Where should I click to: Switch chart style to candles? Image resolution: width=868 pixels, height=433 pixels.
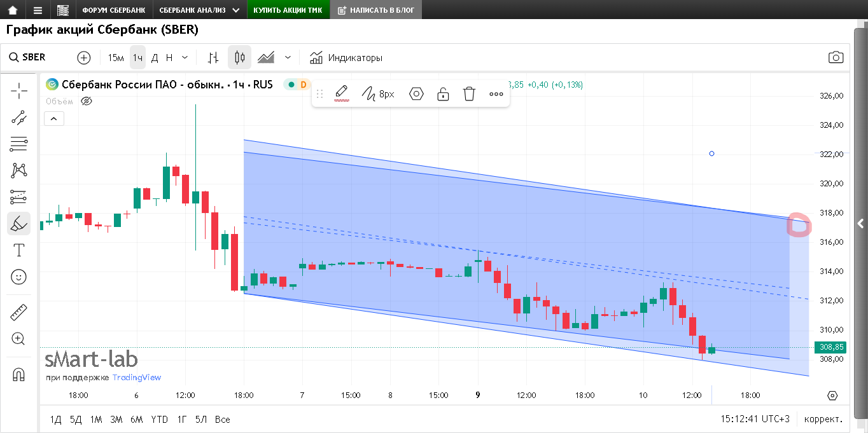coord(239,58)
